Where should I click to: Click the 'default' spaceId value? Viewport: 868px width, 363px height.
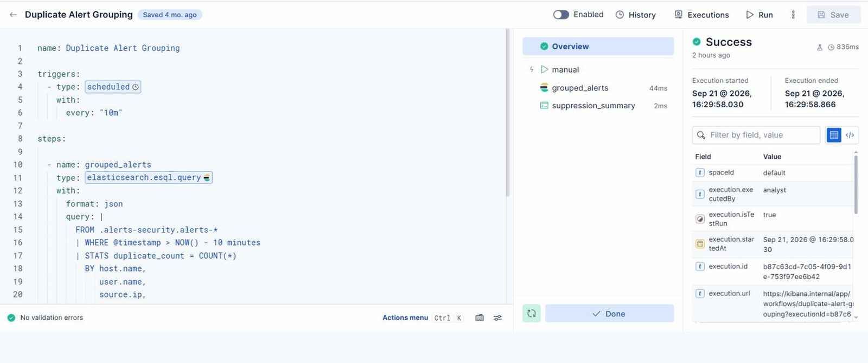tap(774, 173)
